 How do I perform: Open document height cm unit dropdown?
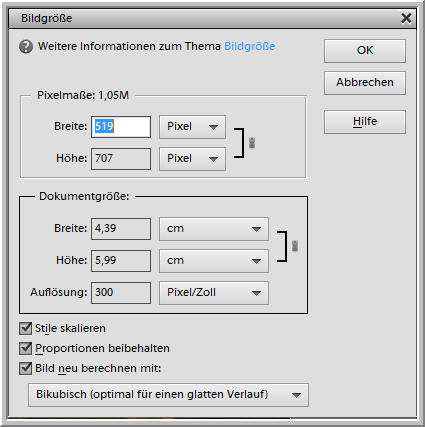pyautogui.click(x=214, y=261)
